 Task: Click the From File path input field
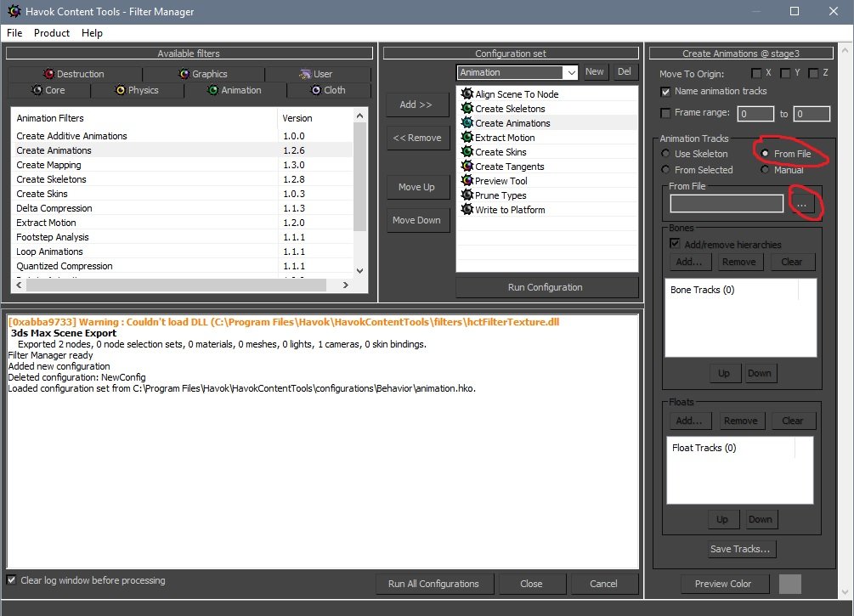click(x=727, y=203)
